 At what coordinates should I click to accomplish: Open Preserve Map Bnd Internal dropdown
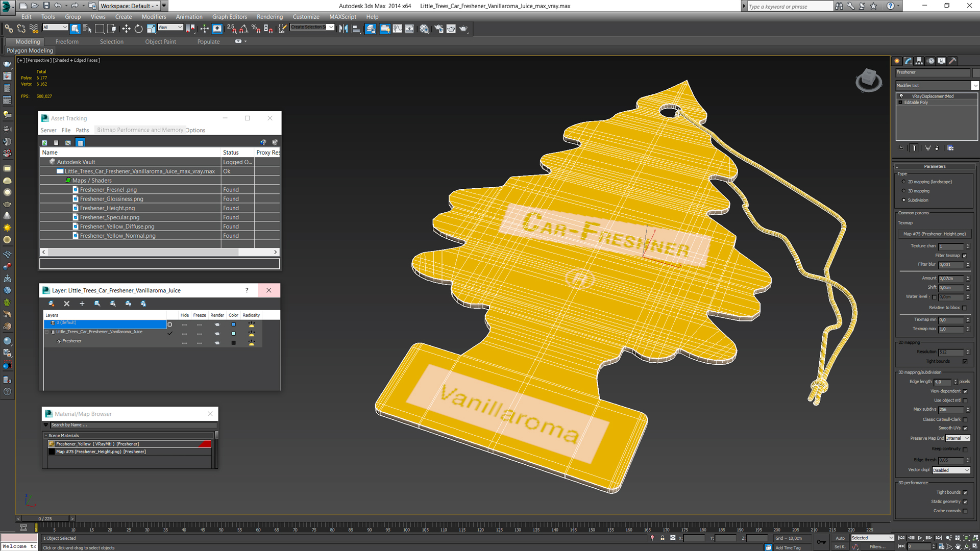click(x=958, y=438)
